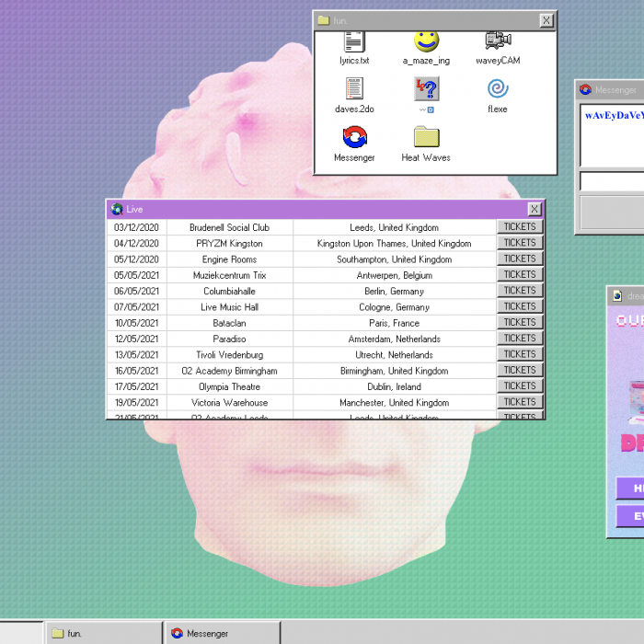Open the lyrics.txt file icon
The image size is (644, 644).
[x=354, y=42]
